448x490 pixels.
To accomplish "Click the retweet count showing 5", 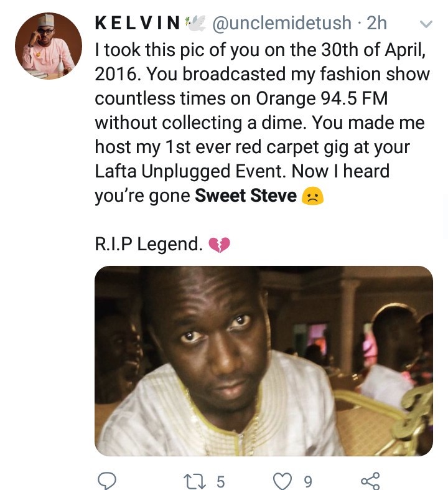I will point(220,480).
